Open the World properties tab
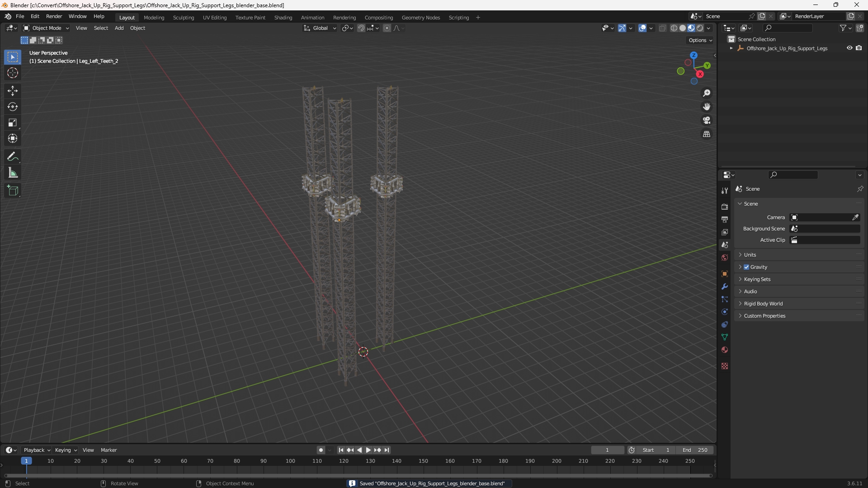 [x=725, y=258]
